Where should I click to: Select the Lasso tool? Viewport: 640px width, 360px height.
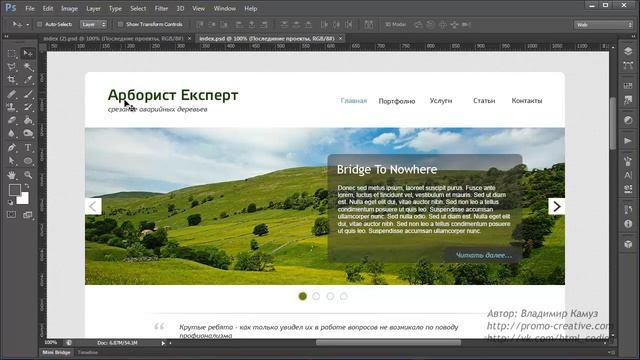click(12, 67)
